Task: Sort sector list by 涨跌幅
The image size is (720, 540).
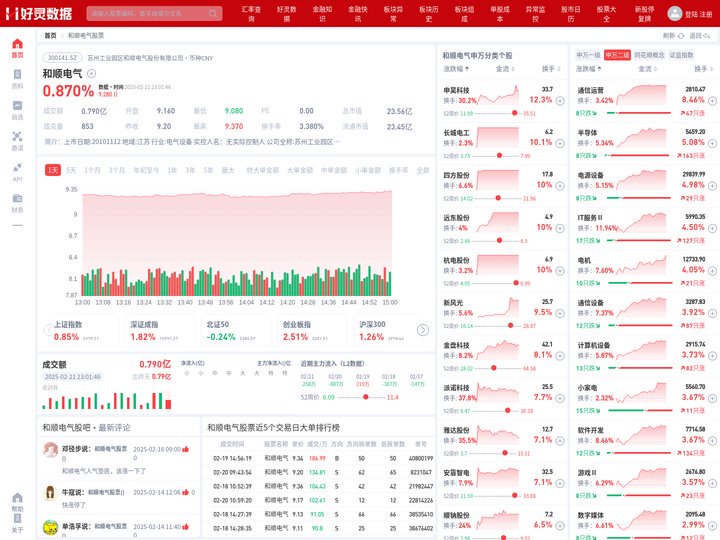Action: 589,69
